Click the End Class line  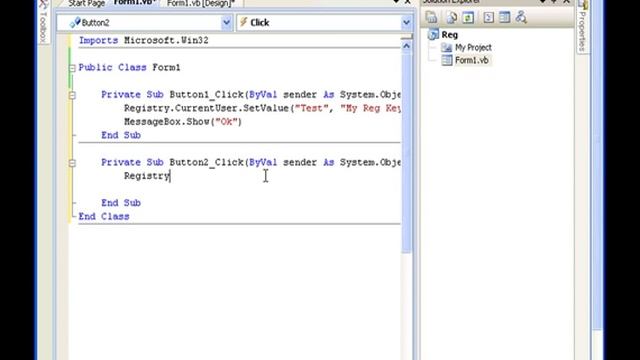pos(104,216)
